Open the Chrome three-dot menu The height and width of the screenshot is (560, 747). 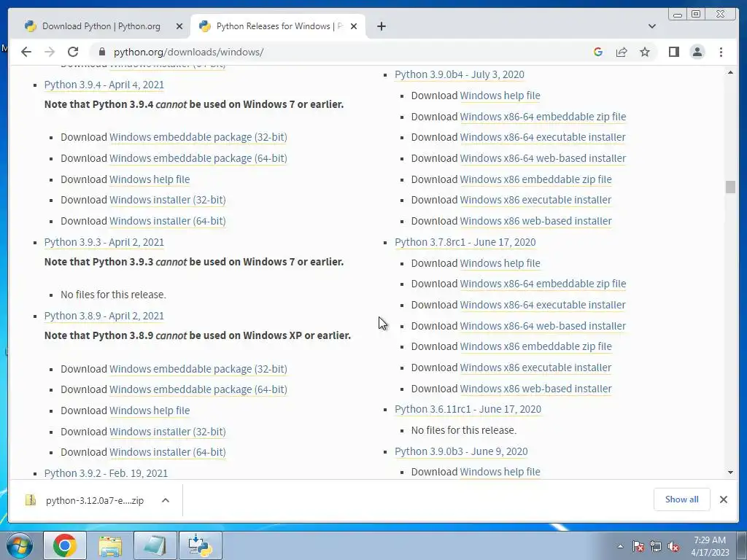(721, 52)
